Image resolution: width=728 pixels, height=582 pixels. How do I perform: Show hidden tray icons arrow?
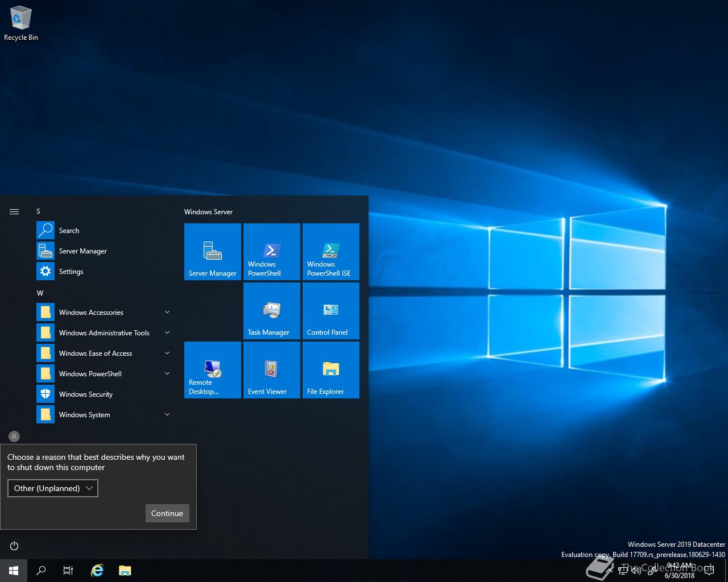[610, 571]
